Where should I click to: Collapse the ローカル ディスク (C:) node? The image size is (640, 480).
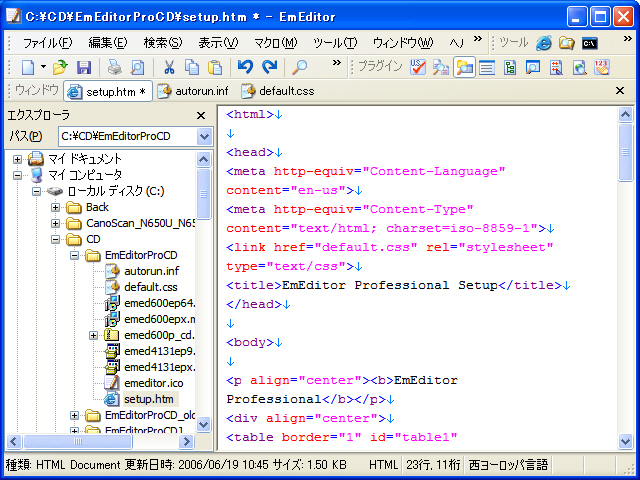(x=36, y=191)
